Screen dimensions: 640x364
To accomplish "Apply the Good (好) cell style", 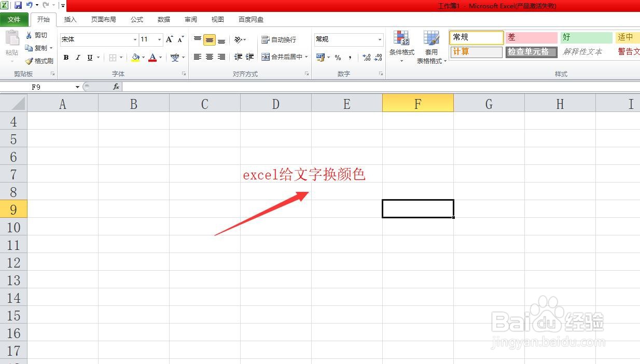I will (587, 37).
